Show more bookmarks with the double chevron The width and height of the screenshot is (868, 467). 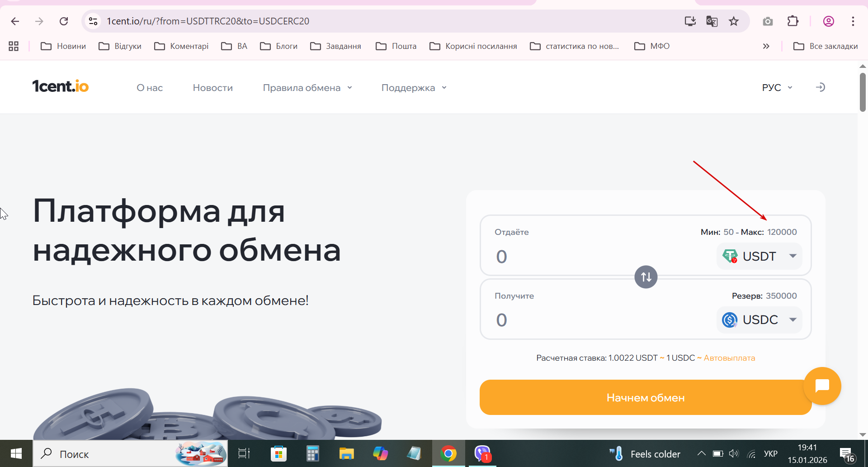[766, 46]
